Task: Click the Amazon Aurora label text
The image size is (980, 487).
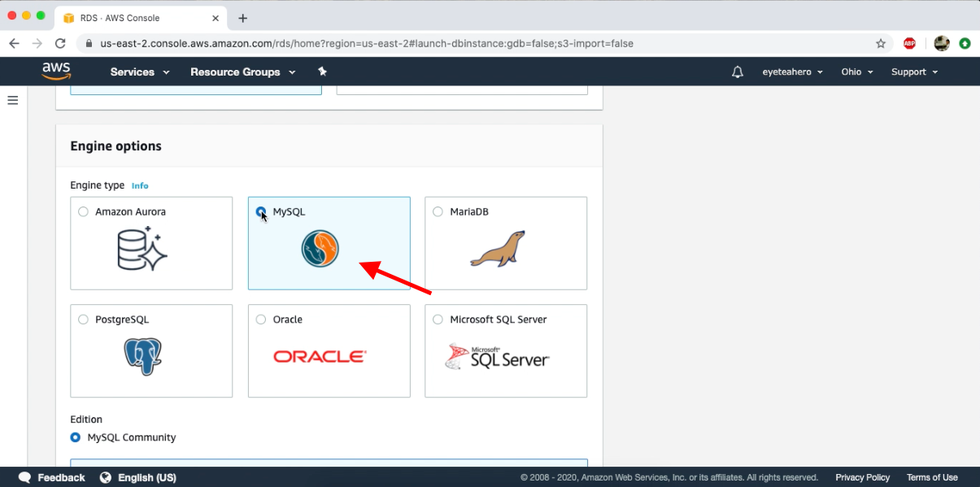Action: point(130,211)
